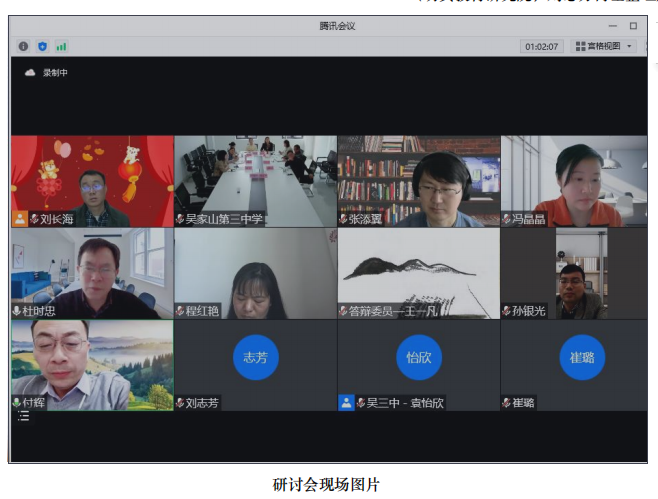
Task: Click the blue user icon beside 吴三中-袁怡欣
Action: pyautogui.click(x=346, y=403)
